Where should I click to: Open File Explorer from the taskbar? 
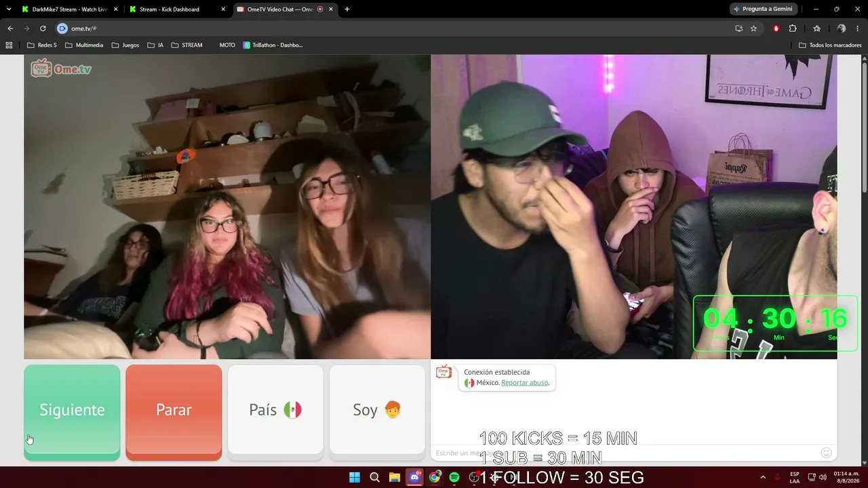[x=395, y=477]
